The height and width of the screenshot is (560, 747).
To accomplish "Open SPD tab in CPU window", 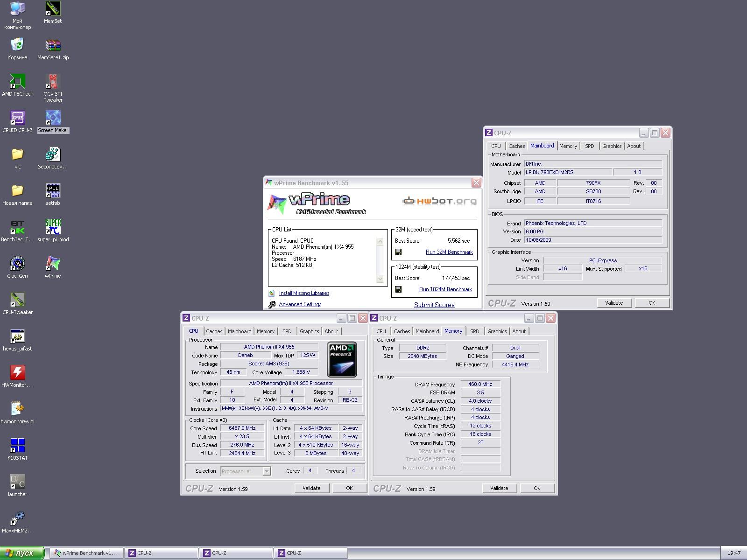I will 287,331.
